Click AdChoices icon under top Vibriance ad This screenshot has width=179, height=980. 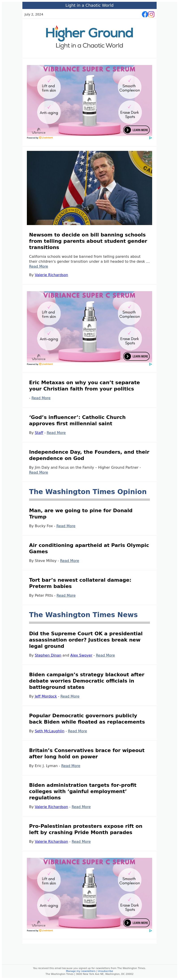[151, 138]
